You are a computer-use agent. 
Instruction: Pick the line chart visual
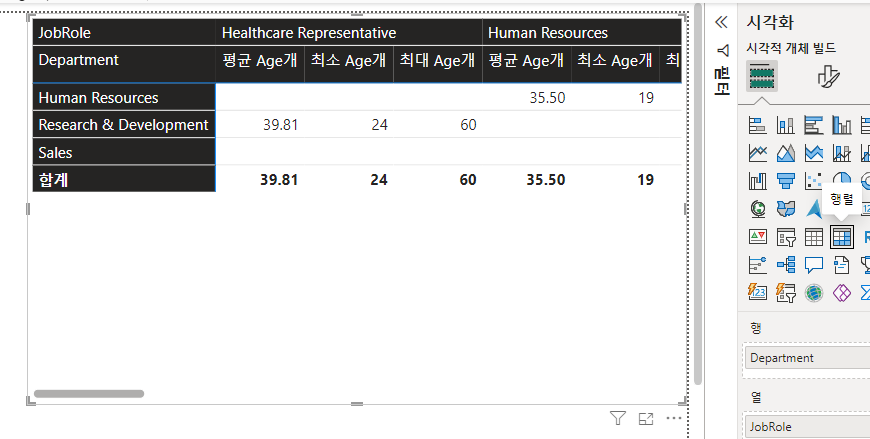757,154
